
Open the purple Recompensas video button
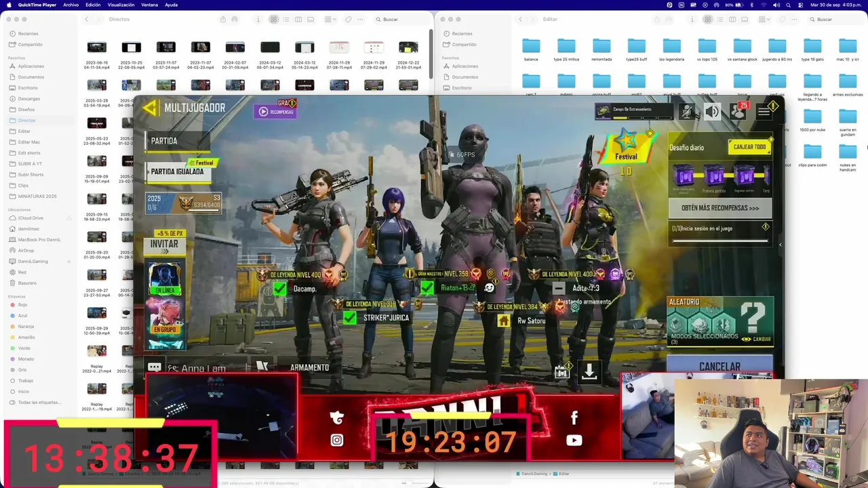tap(275, 111)
